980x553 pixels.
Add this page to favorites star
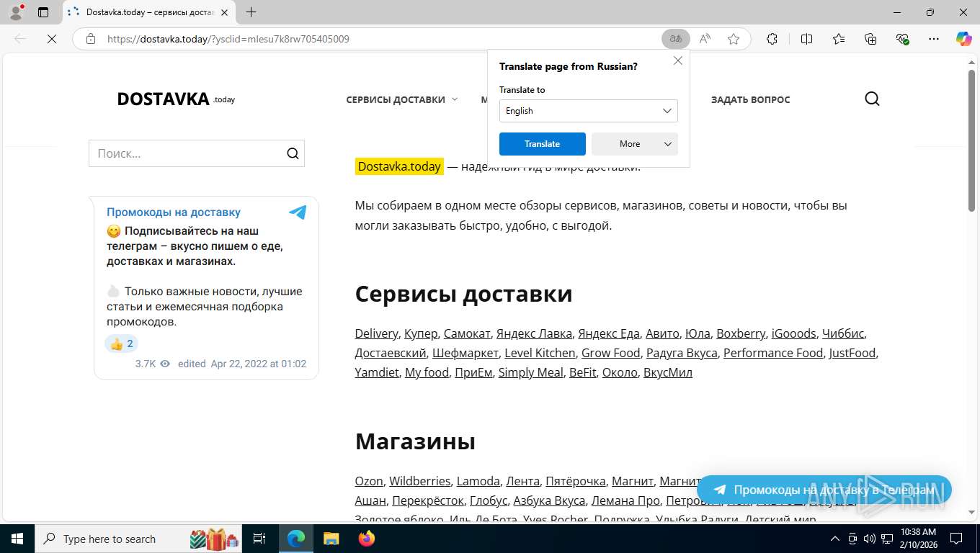pyautogui.click(x=734, y=39)
